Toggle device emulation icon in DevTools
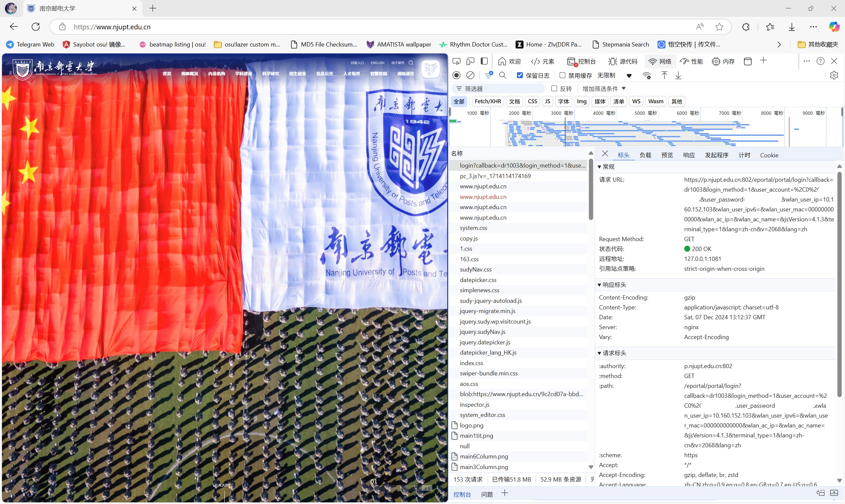845x504 pixels. (470, 61)
